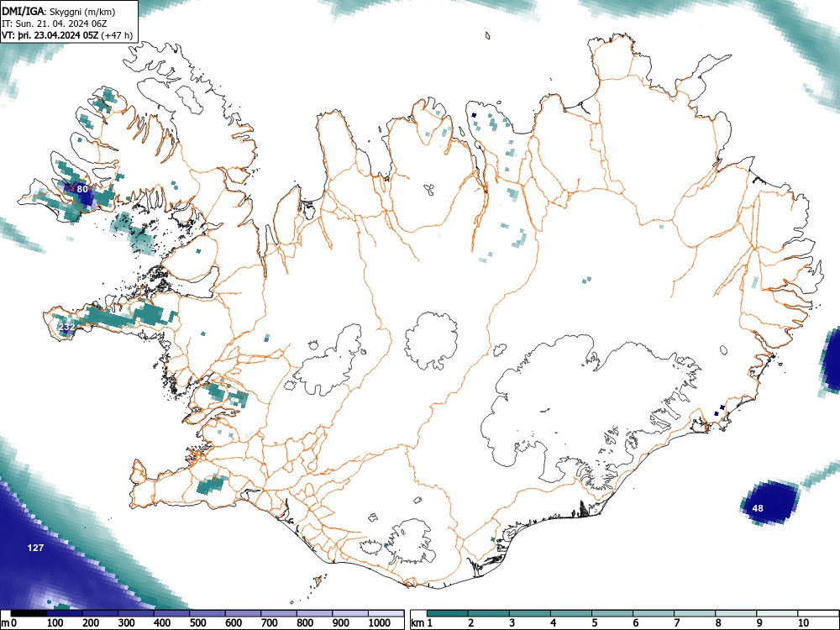Select the black 0–100 m color swatch
The height and width of the screenshot is (630, 840).
tap(29, 613)
